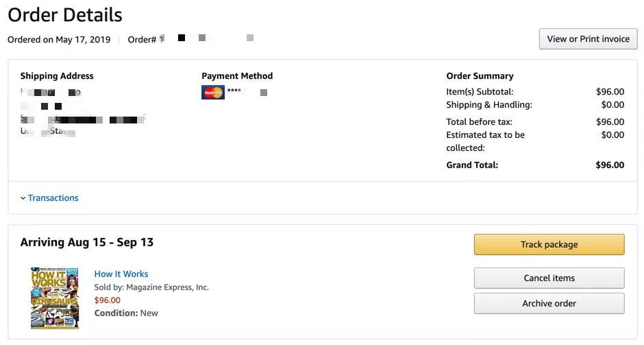This screenshot has width=644, height=345.
Task: Click the View or Print invoice button
Action: point(588,39)
